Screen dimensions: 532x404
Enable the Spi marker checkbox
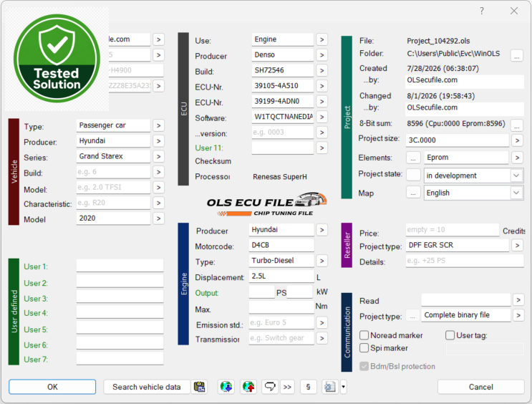click(364, 348)
